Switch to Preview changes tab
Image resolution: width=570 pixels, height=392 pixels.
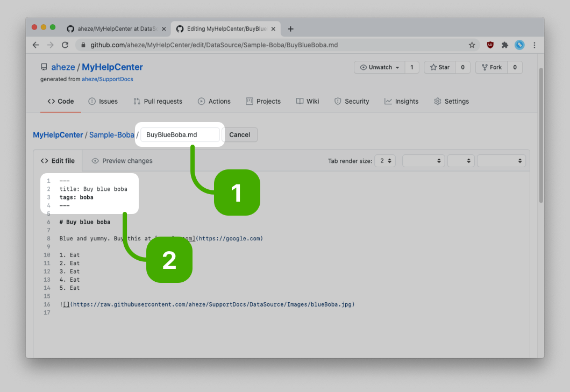coord(122,161)
